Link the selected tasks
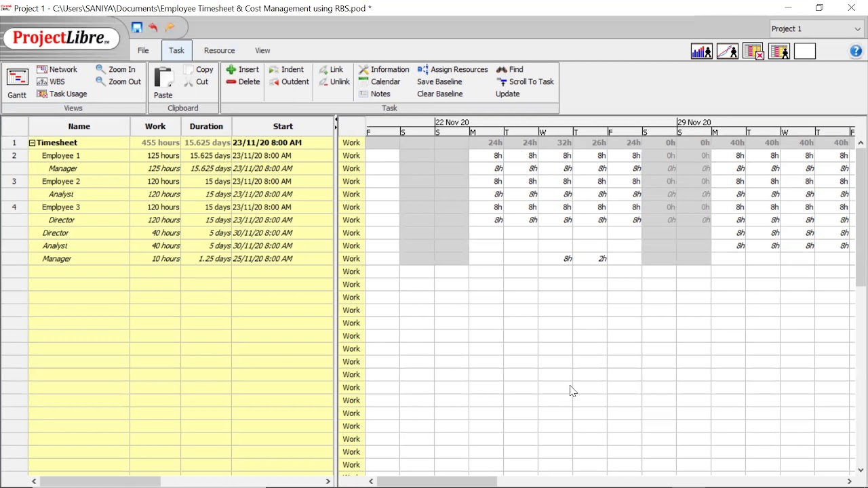Viewport: 868px width, 488px height. click(331, 69)
